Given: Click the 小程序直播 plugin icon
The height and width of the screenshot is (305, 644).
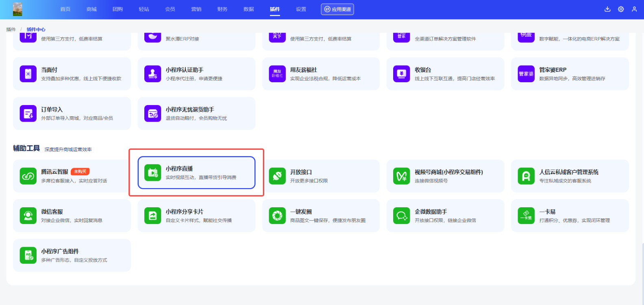Looking at the screenshot, I should (153, 173).
